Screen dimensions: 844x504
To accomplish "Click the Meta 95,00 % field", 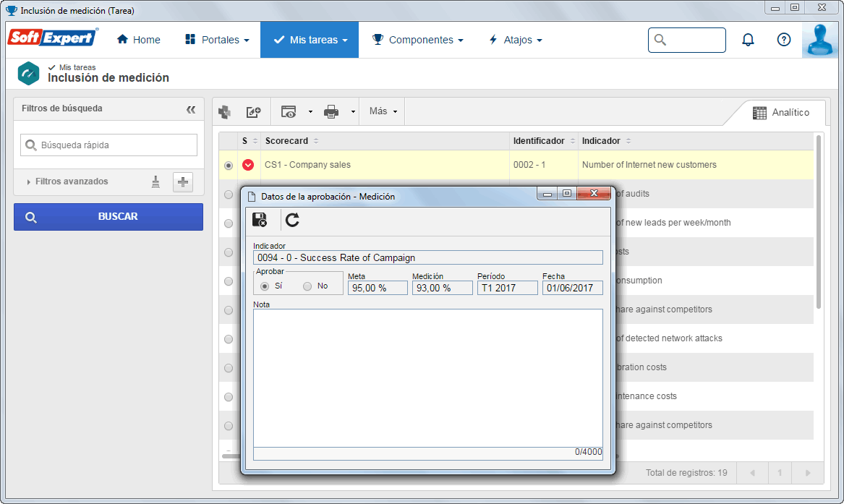I will coord(378,288).
